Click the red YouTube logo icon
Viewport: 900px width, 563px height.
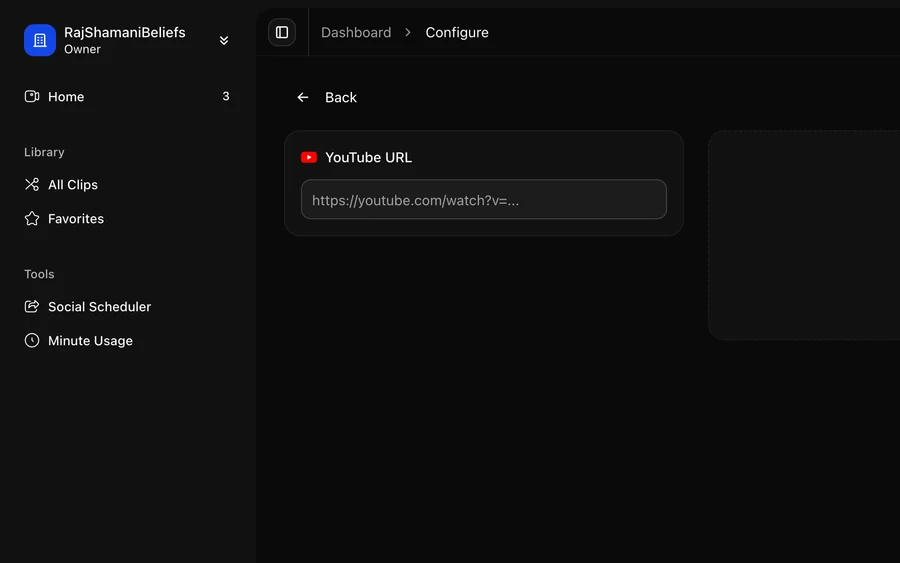click(309, 157)
